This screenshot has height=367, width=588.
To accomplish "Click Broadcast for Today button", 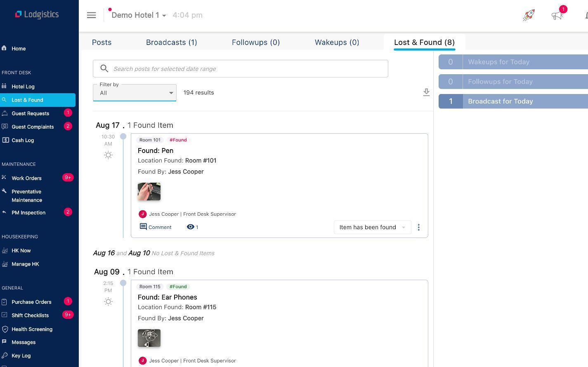I will (513, 101).
